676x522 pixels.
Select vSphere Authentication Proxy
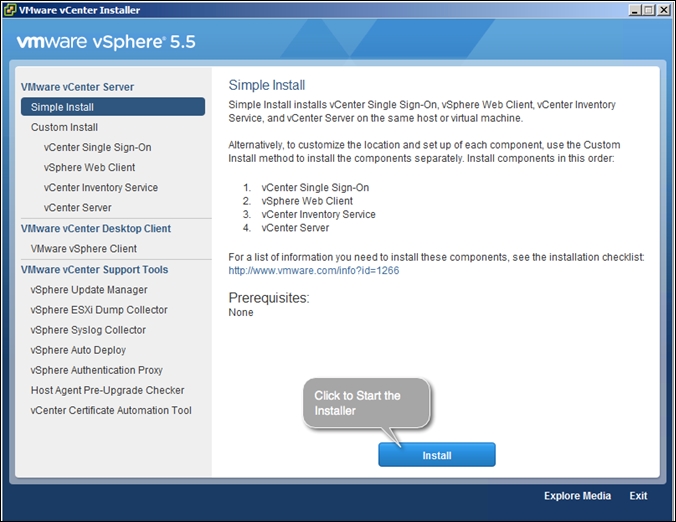(x=97, y=370)
